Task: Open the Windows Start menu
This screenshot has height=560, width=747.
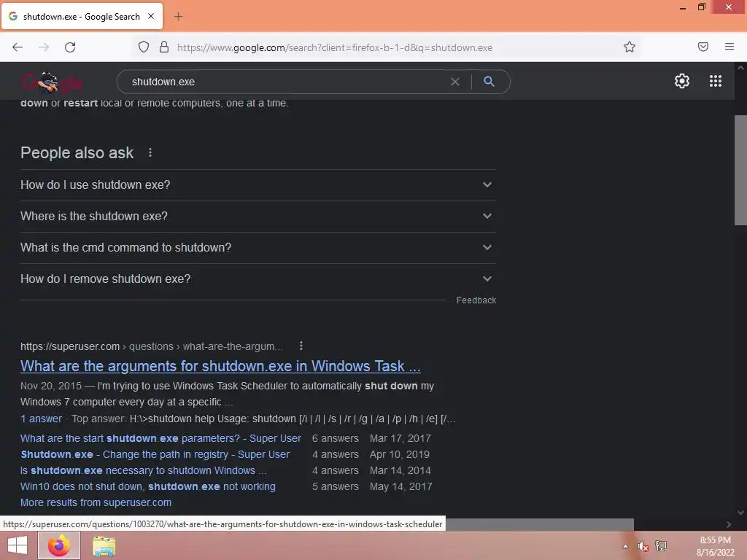Action: pos(18,545)
